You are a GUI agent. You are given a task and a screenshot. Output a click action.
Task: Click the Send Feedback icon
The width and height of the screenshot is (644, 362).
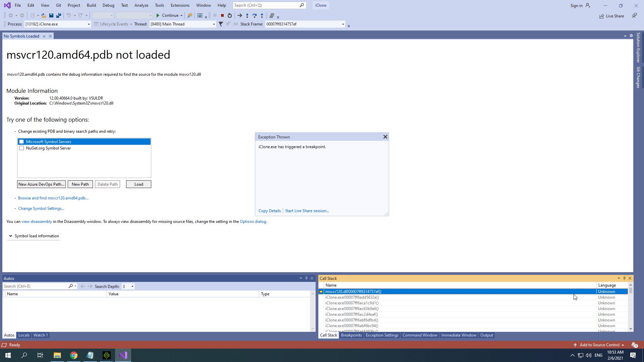click(x=634, y=16)
